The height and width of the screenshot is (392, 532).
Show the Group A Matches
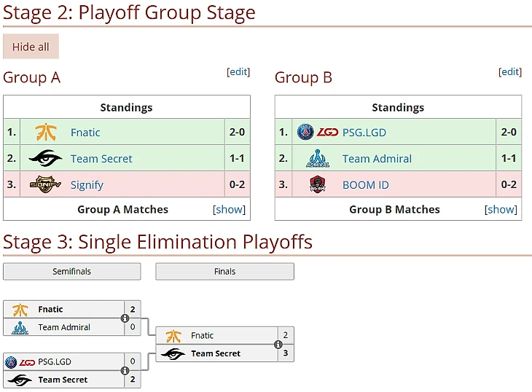click(x=229, y=210)
